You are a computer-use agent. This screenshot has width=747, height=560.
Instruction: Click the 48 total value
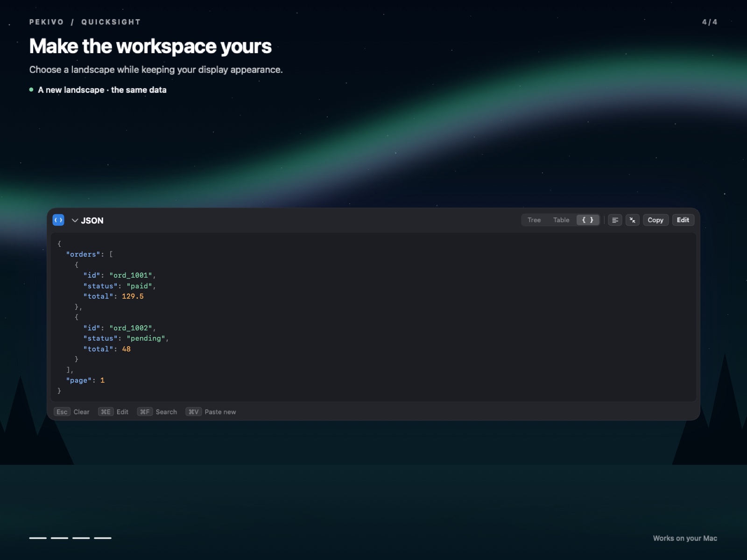[126, 349]
